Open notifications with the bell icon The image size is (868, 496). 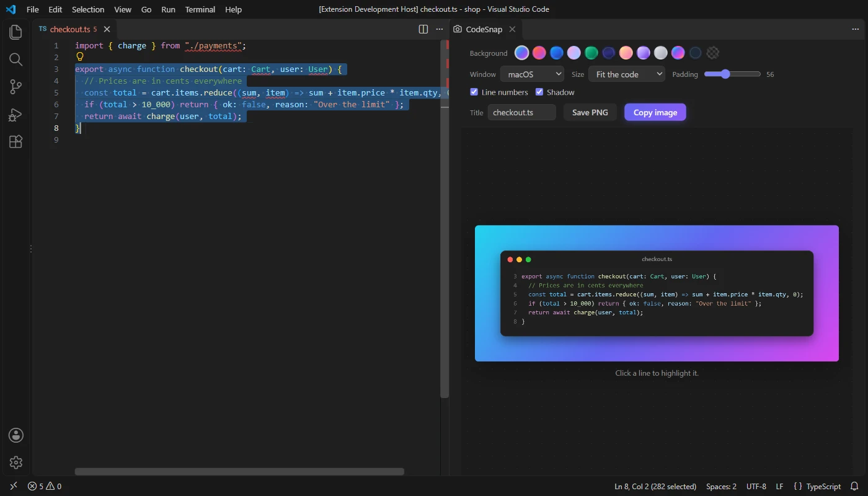(854, 487)
